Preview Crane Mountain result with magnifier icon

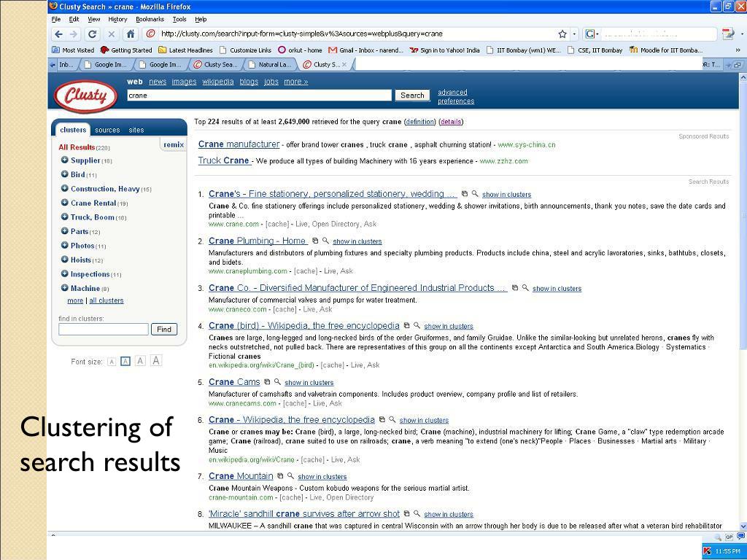(290, 475)
